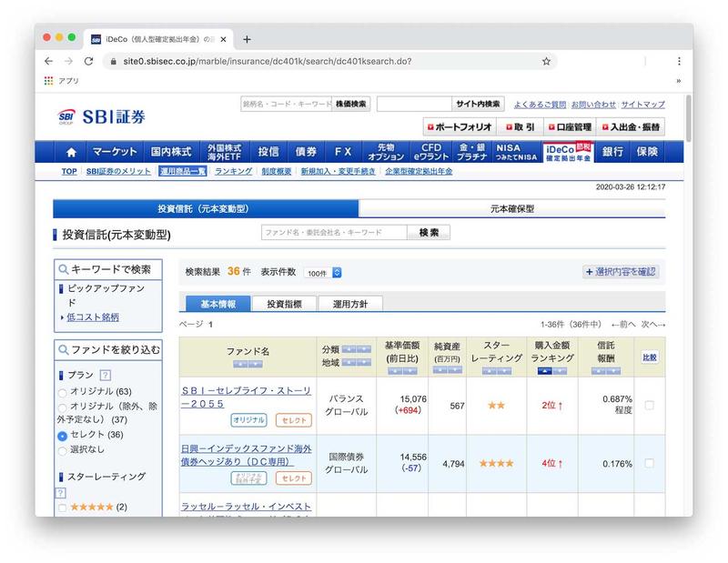Sort 信託報酬 ascending arrow
The image size is (728, 563).
click(599, 371)
